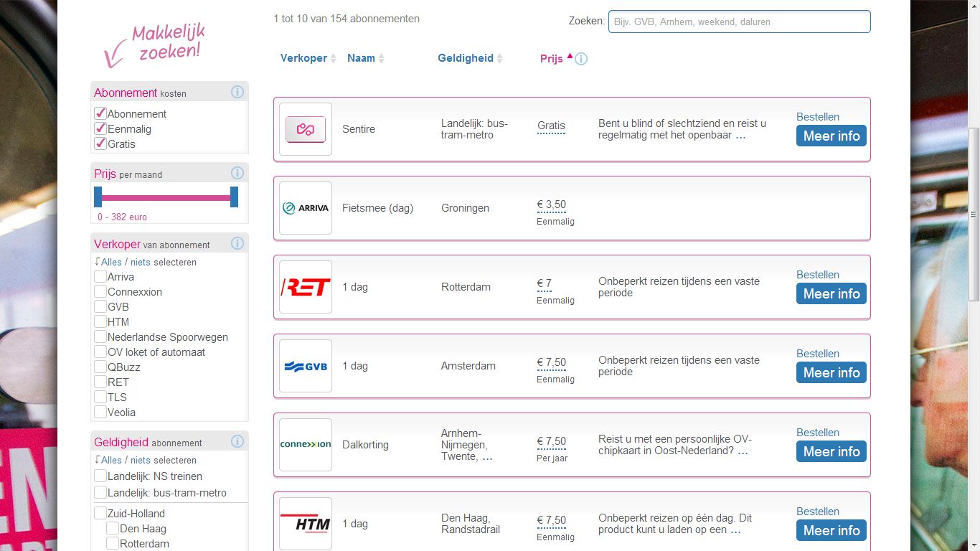Sort the list by Naam column
This screenshot has width=980, height=551.
click(361, 58)
